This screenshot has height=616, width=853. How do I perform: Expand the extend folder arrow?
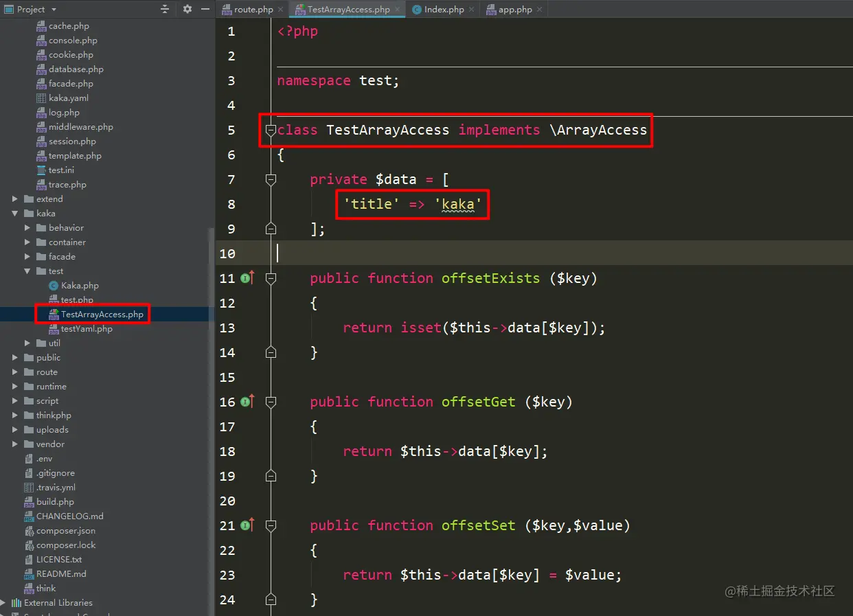click(15, 198)
